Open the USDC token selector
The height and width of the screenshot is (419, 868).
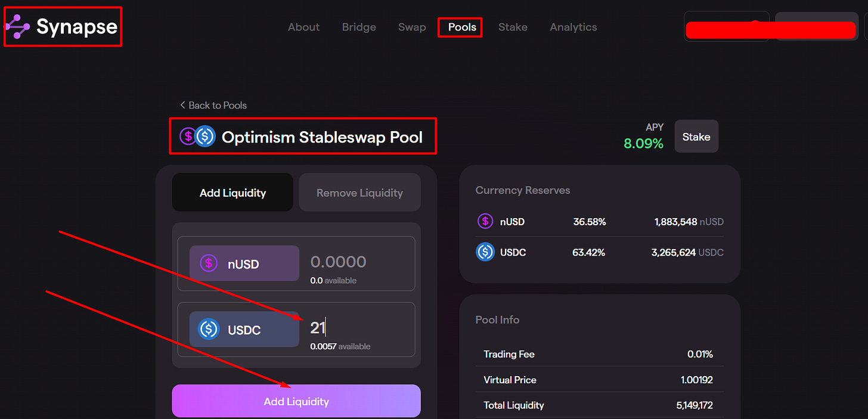(244, 329)
